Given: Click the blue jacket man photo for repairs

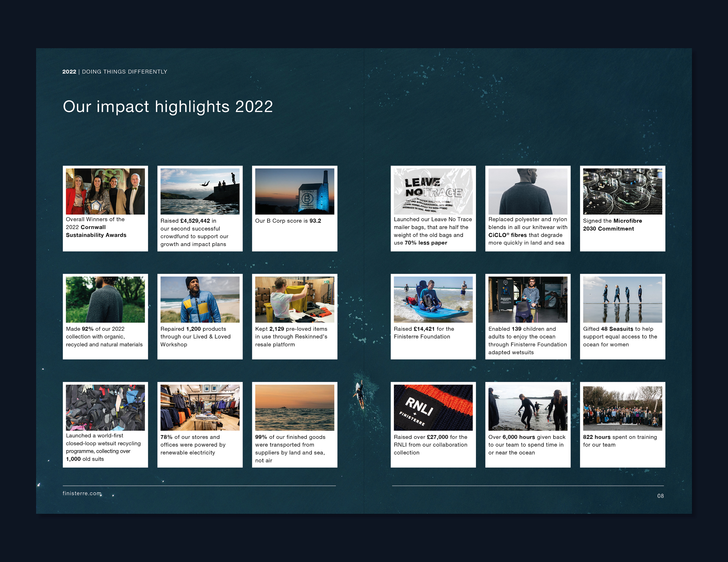Looking at the screenshot, I should click(200, 299).
